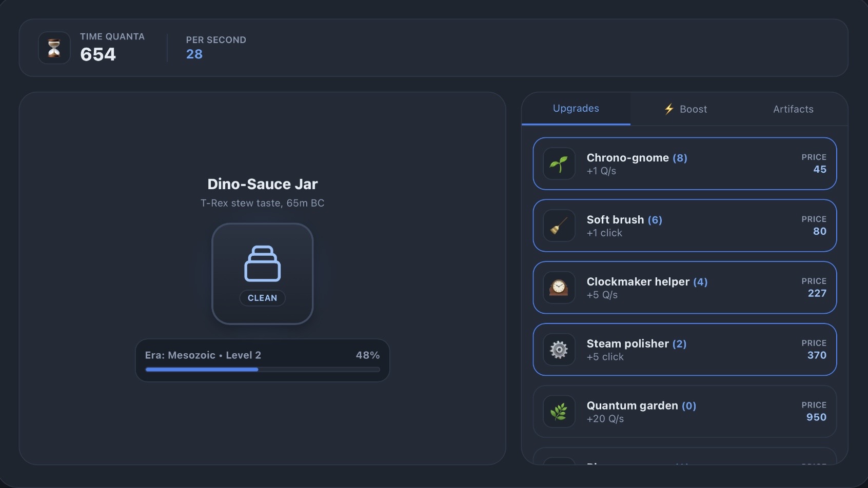
Task: Switch to the Upgrades tab
Action: [x=576, y=109]
